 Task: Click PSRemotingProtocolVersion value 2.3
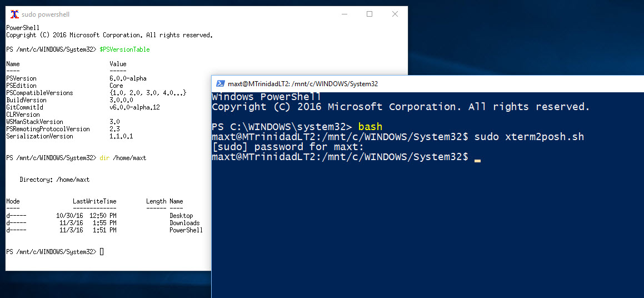114,129
